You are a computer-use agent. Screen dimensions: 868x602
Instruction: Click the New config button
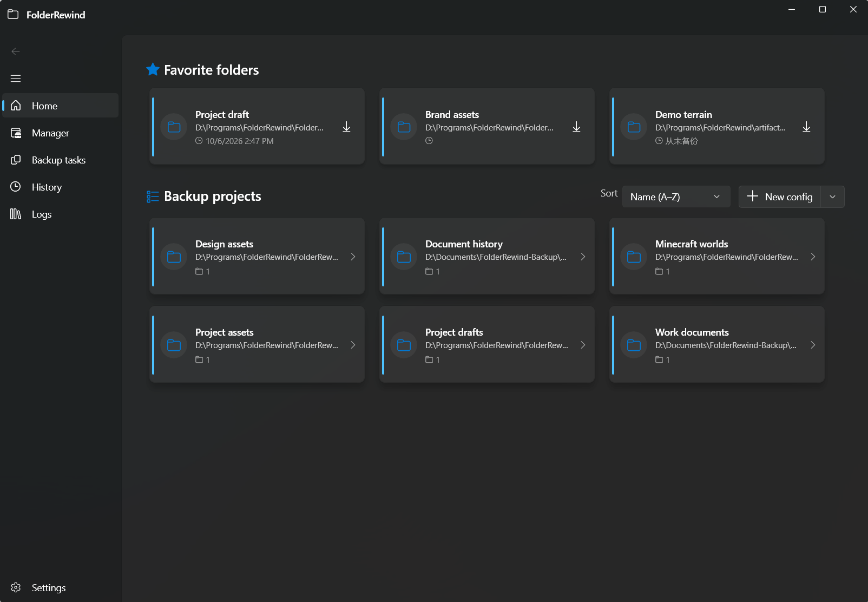780,197
